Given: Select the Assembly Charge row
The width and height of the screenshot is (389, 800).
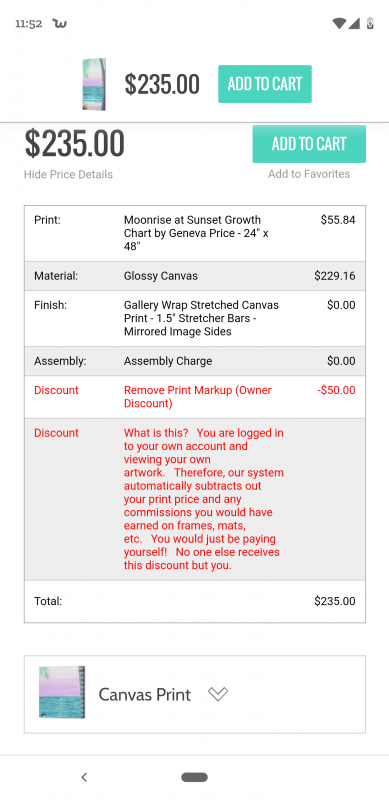Looking at the screenshot, I should coord(194,361).
